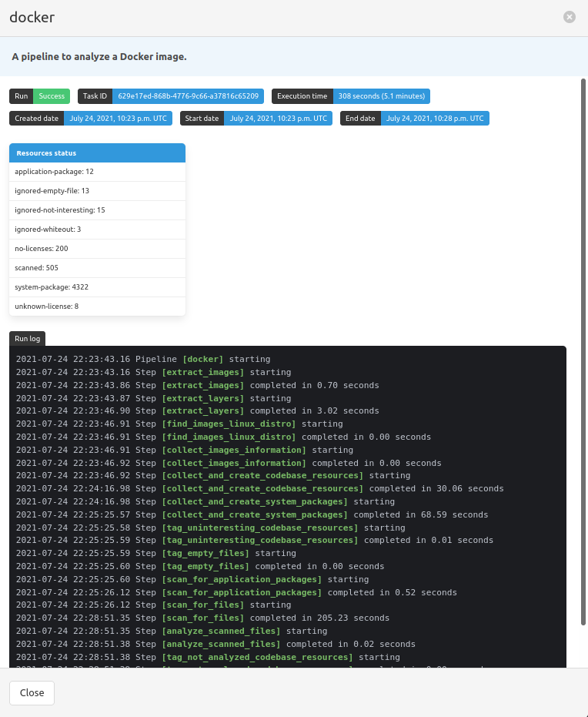This screenshot has height=717, width=588.
Task: Click the Close button at the bottom
Action: click(x=32, y=693)
